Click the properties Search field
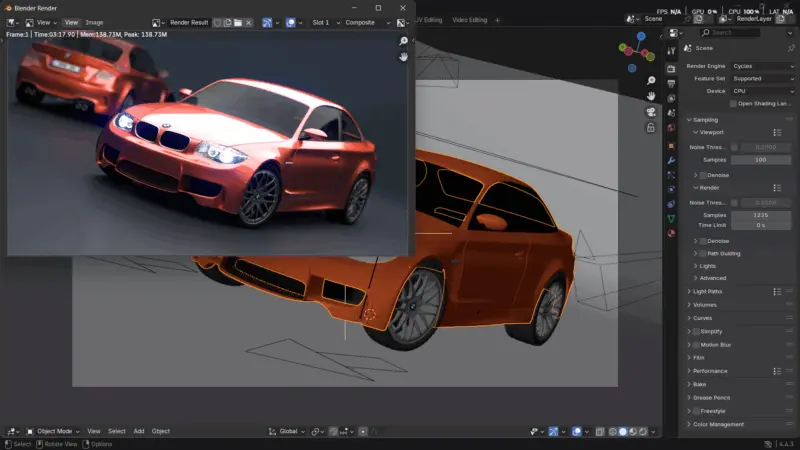The height and width of the screenshot is (450, 800). pos(741,32)
